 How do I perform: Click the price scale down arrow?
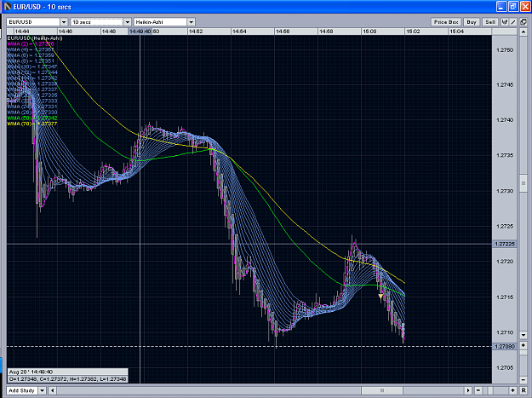pyautogui.click(x=523, y=335)
